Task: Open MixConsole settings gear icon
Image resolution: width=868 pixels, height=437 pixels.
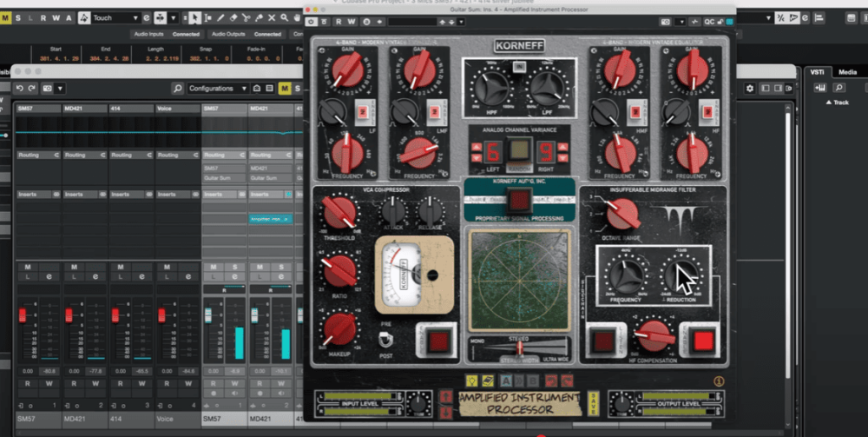Action: point(750,88)
